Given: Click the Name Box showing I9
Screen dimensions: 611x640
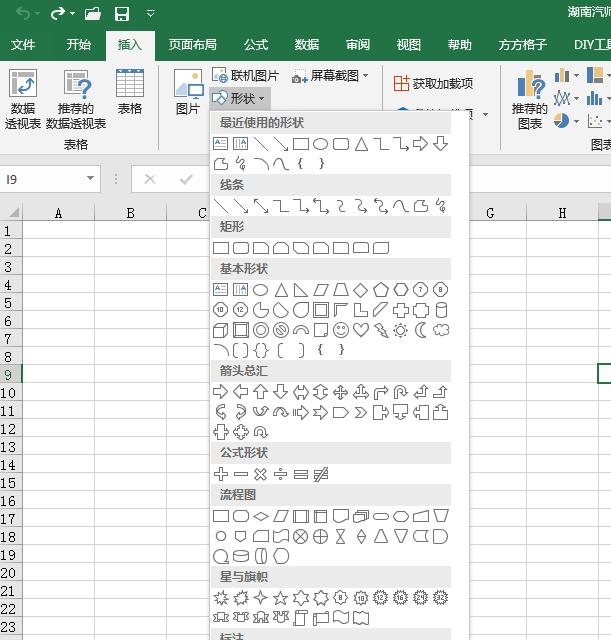Looking at the screenshot, I should coord(44,179).
